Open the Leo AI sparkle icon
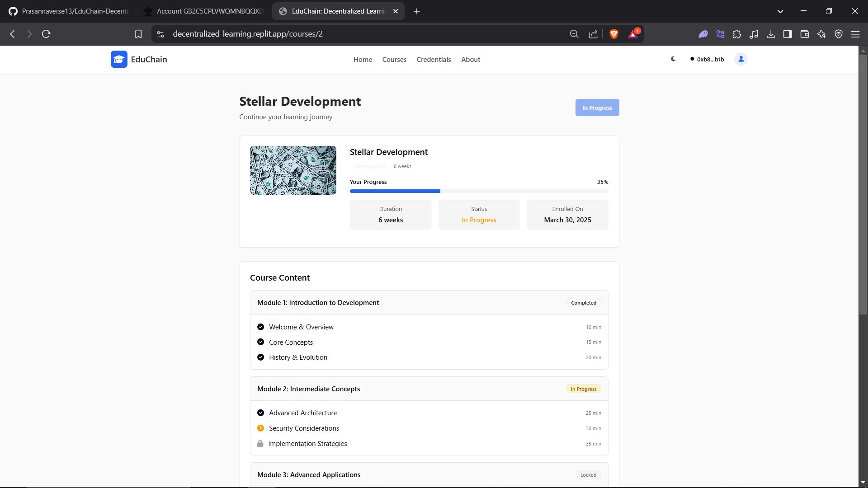Image resolution: width=868 pixels, height=488 pixels. click(x=822, y=34)
